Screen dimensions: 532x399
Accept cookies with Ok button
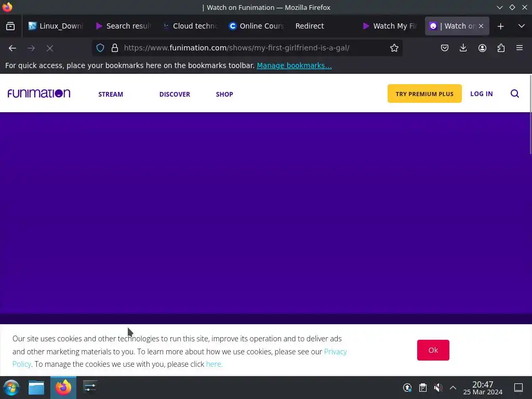[433, 350]
